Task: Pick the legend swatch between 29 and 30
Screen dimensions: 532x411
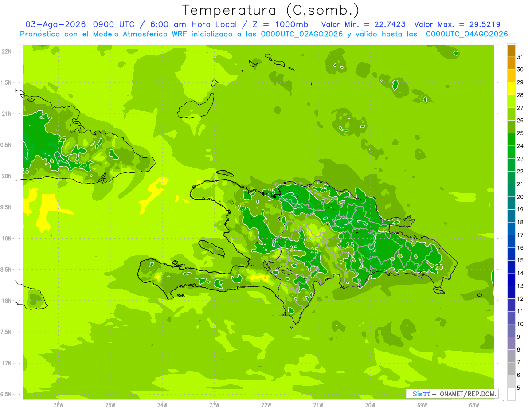Action: (511, 76)
